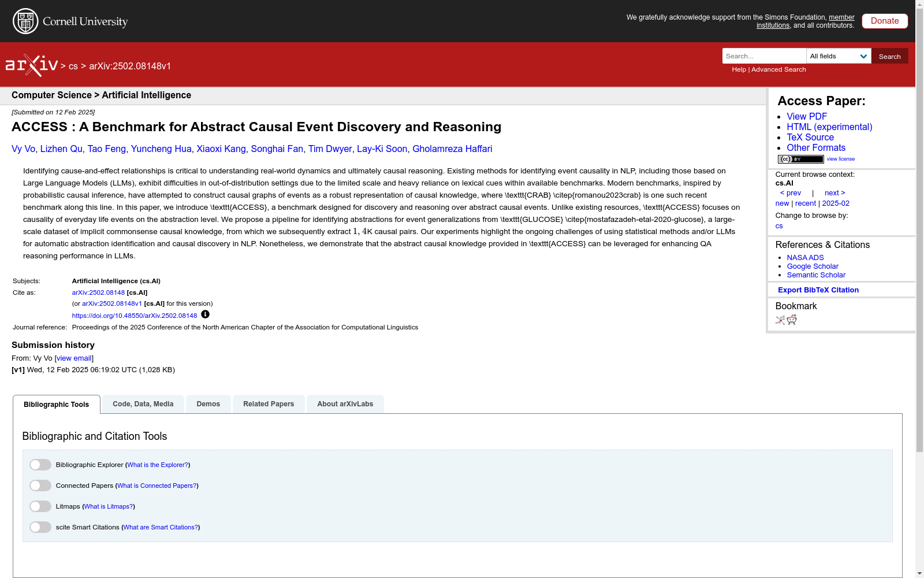Click the Creative Commons BY license badge

[x=800, y=159]
